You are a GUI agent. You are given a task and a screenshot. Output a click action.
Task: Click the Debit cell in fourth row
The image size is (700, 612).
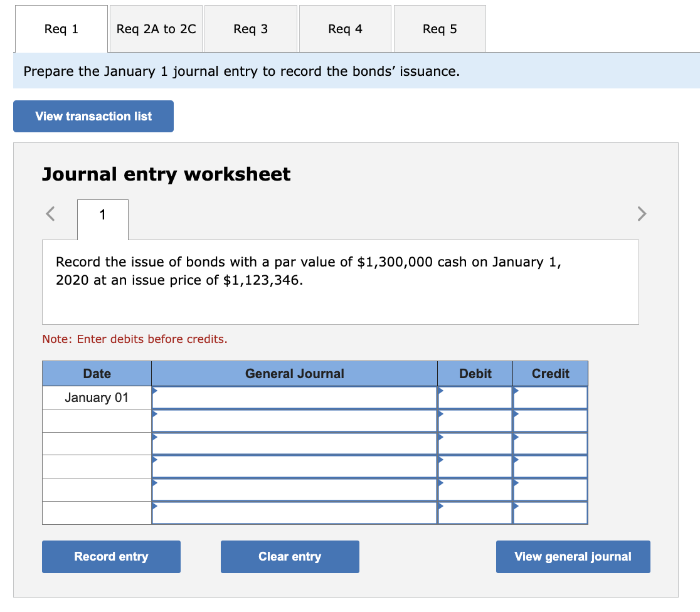(x=475, y=467)
